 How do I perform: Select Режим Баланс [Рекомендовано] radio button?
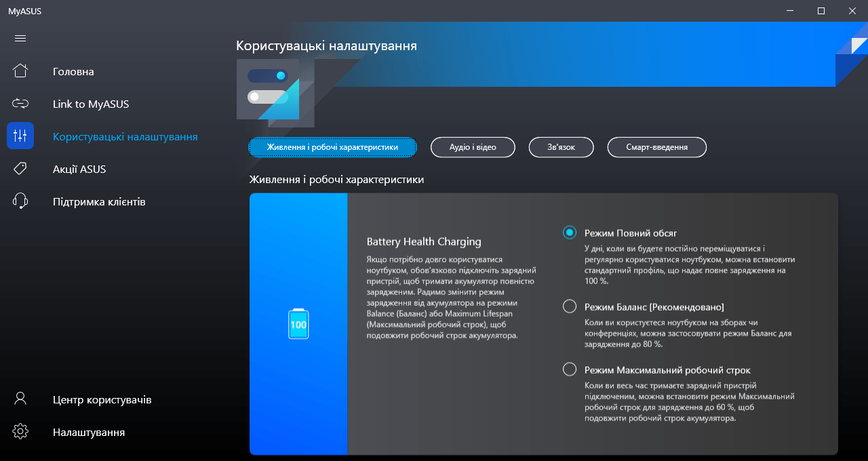point(570,306)
